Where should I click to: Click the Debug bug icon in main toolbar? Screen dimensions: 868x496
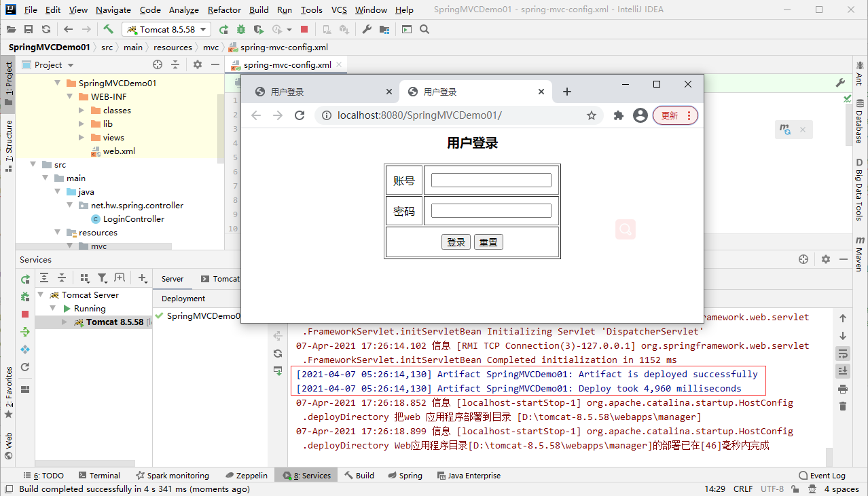click(x=240, y=29)
